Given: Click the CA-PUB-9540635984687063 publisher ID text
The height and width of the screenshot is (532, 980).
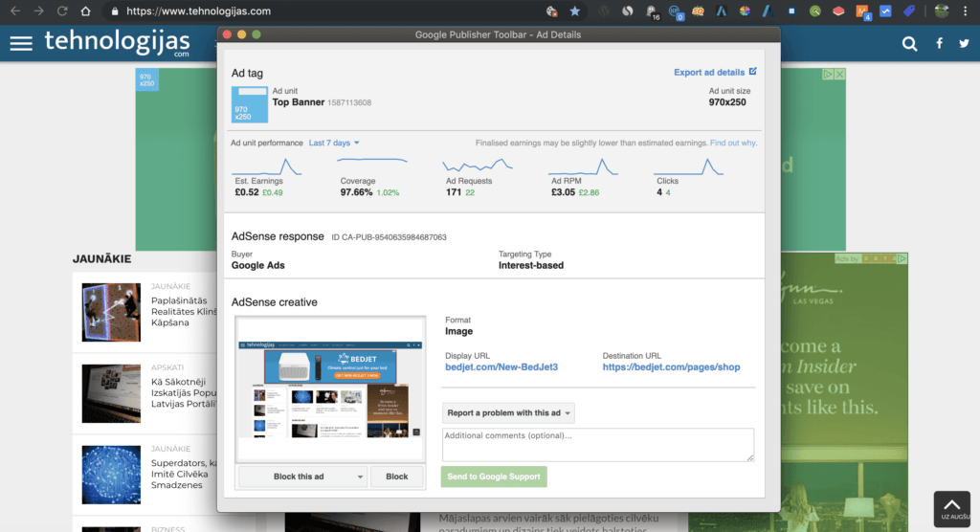Looking at the screenshot, I should tap(389, 237).
